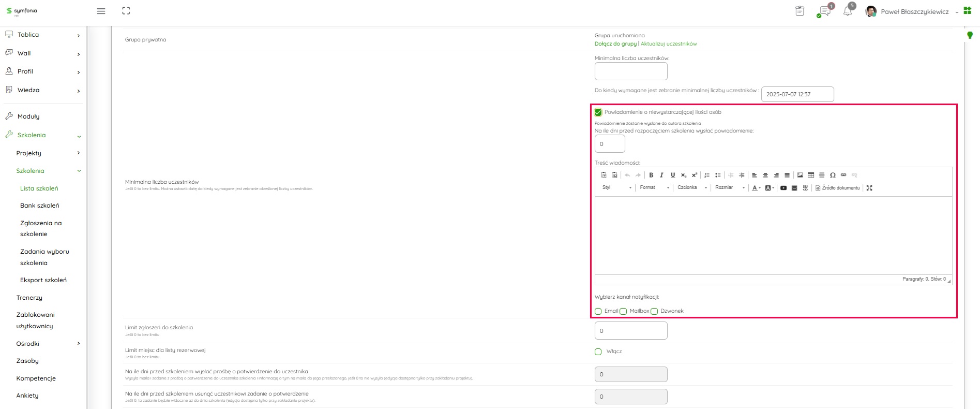This screenshot has height=409, width=980.
Task: Click the Aktualizuj uczestników link
Action: click(669, 44)
